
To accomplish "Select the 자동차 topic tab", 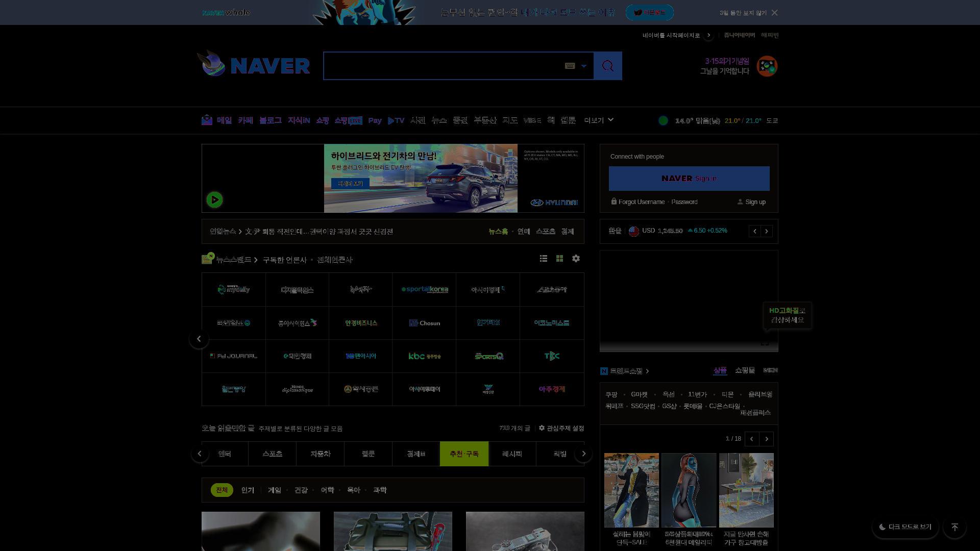I will tap(320, 454).
